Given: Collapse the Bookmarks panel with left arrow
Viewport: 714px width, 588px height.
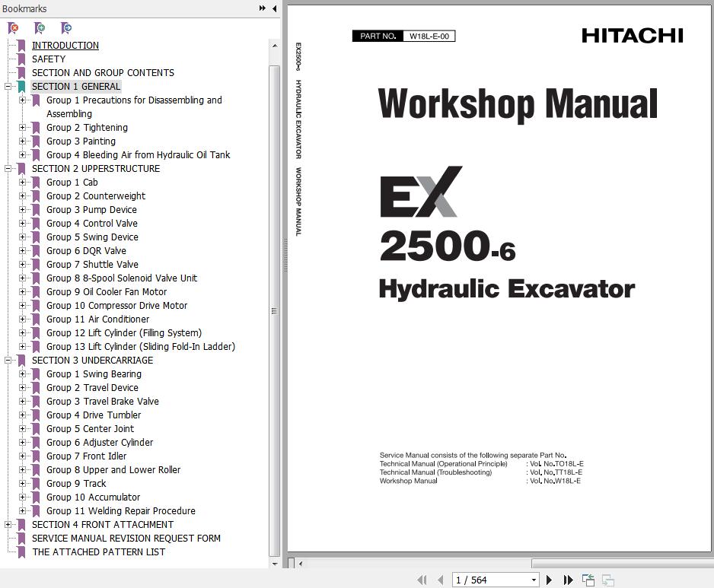Looking at the screenshot, I should [275, 8].
